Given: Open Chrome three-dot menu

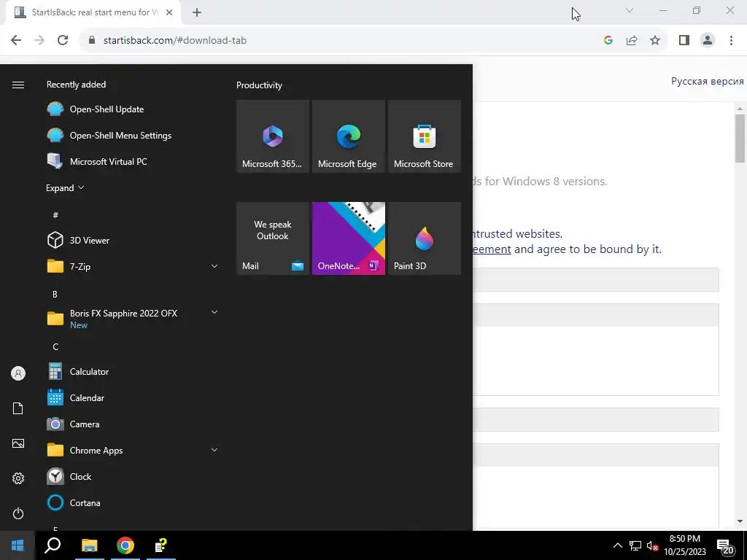Looking at the screenshot, I should 731,41.
